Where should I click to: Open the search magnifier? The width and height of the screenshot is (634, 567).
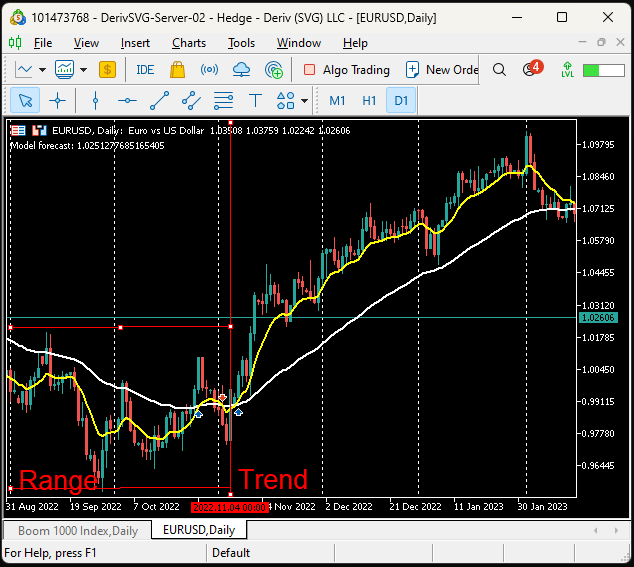(499, 70)
